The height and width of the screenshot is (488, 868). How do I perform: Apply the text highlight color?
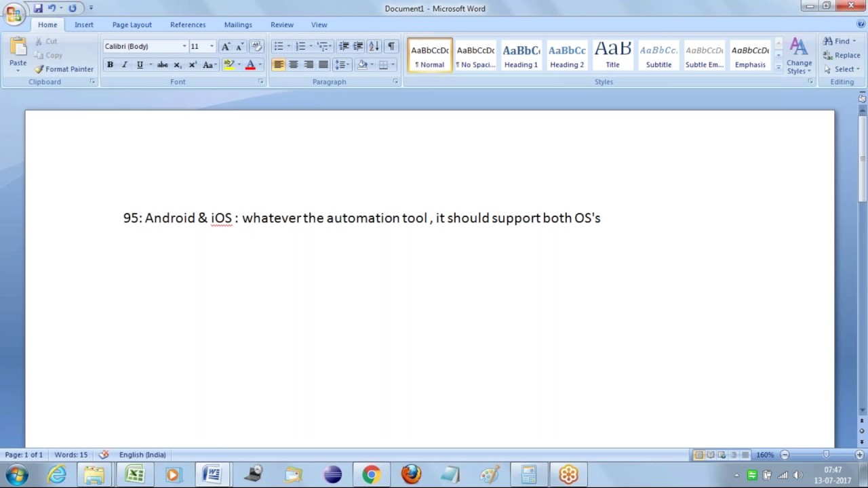pyautogui.click(x=229, y=64)
